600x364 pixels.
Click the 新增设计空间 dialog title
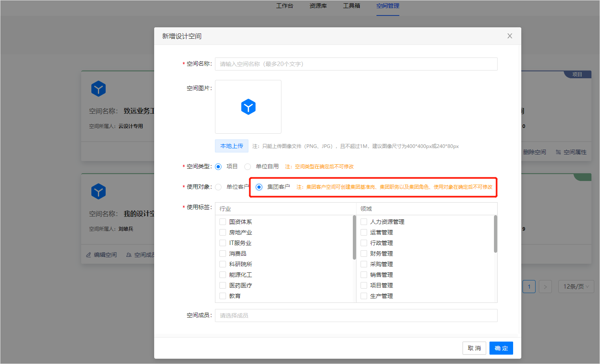point(182,36)
